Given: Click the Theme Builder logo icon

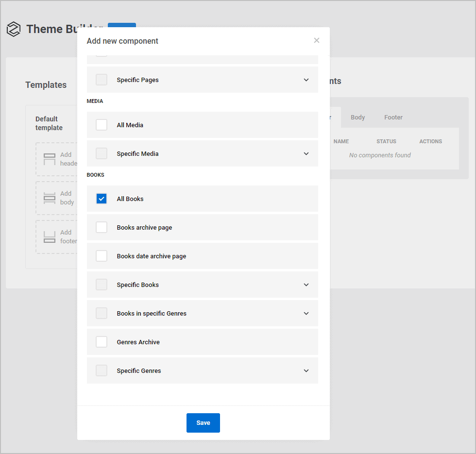Looking at the screenshot, I should click(x=14, y=29).
